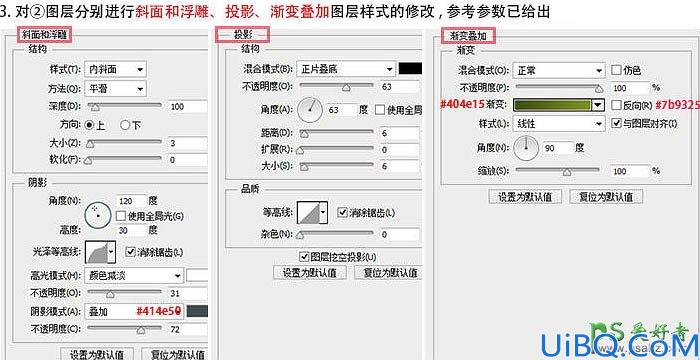Open the 样式(L) 线性 dropdown
Screen dimensions: 700x360
[x=559, y=123]
